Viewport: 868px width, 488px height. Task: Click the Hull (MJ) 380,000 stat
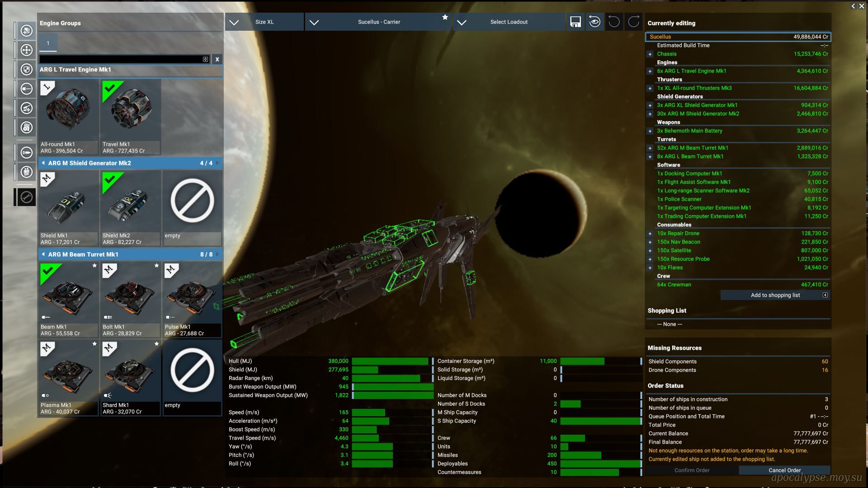coord(330,361)
